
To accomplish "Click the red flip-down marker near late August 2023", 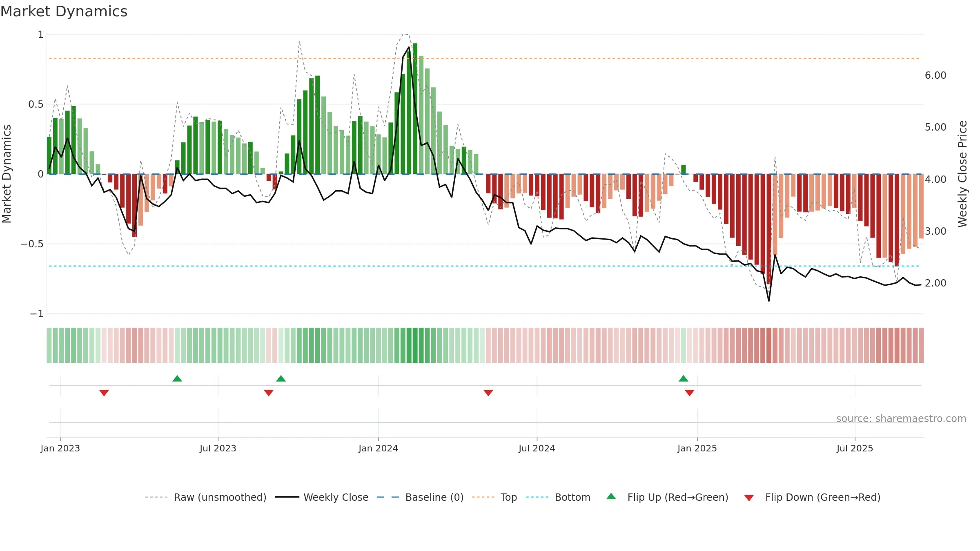I will tap(269, 393).
